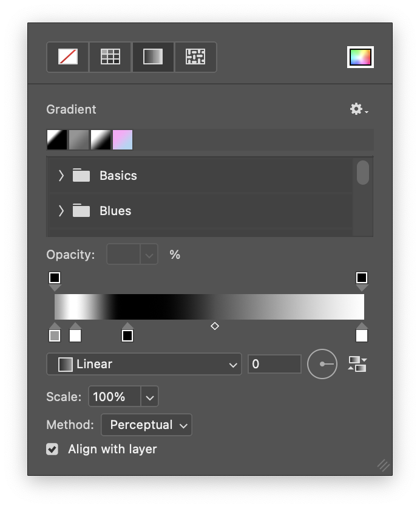Open the Scale percentage dropdown arrow
This screenshot has height=508, width=420.
pyautogui.click(x=149, y=397)
